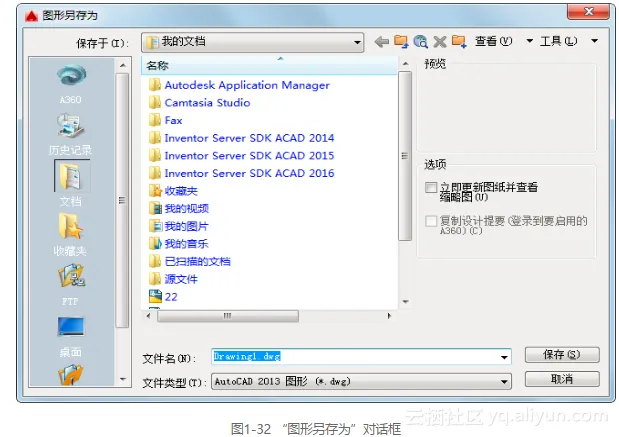Click the file list vertical scrollbar thumb

pos(405,156)
